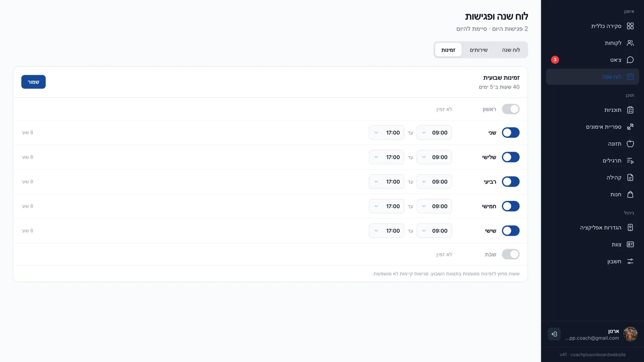This screenshot has width=644, height=362.
Task: Open the תזונה apple icon
Action: [x=630, y=144]
